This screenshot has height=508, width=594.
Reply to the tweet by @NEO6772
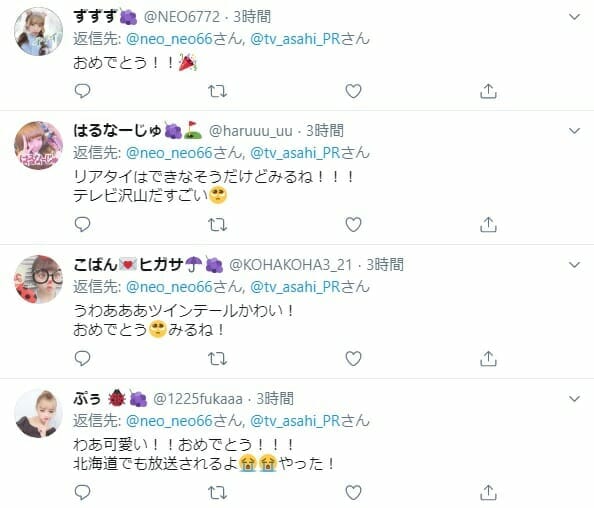pyautogui.click(x=82, y=91)
